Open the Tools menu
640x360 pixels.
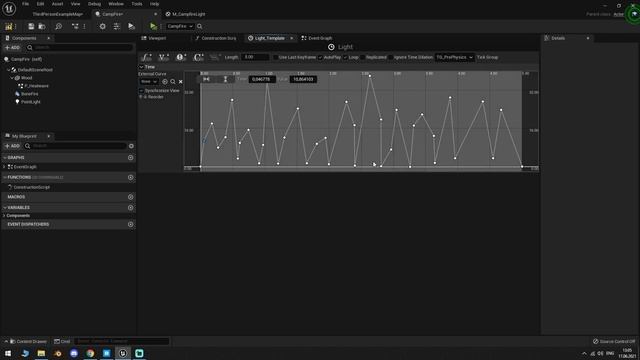pos(137,4)
